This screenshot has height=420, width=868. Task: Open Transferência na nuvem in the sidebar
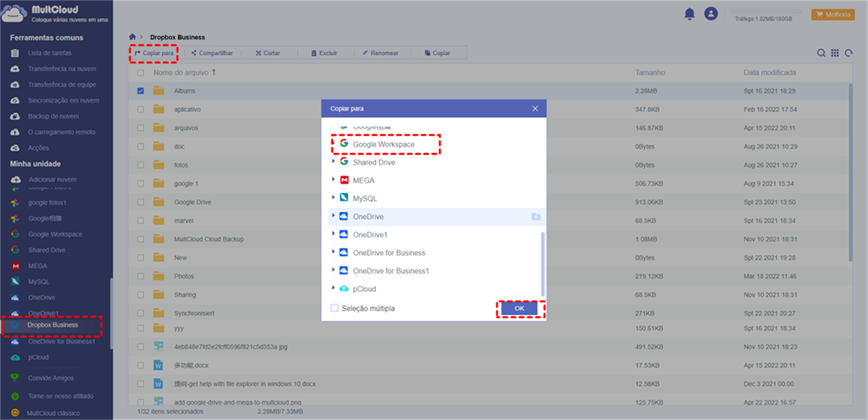61,69
